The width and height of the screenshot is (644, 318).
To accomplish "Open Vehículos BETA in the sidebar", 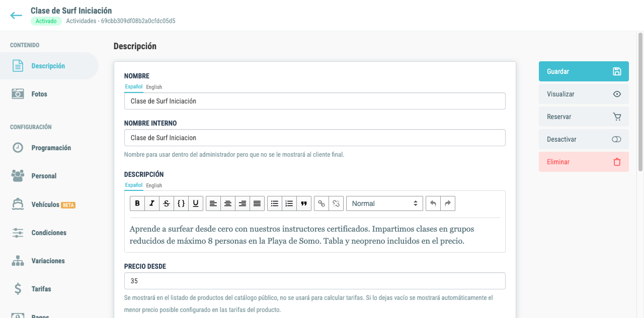I will pyautogui.click(x=49, y=204).
